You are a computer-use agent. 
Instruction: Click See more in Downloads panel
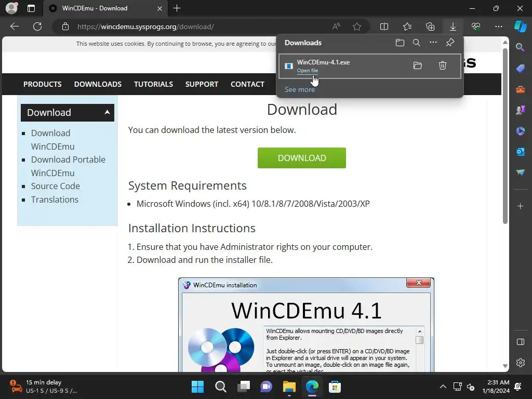tap(300, 89)
